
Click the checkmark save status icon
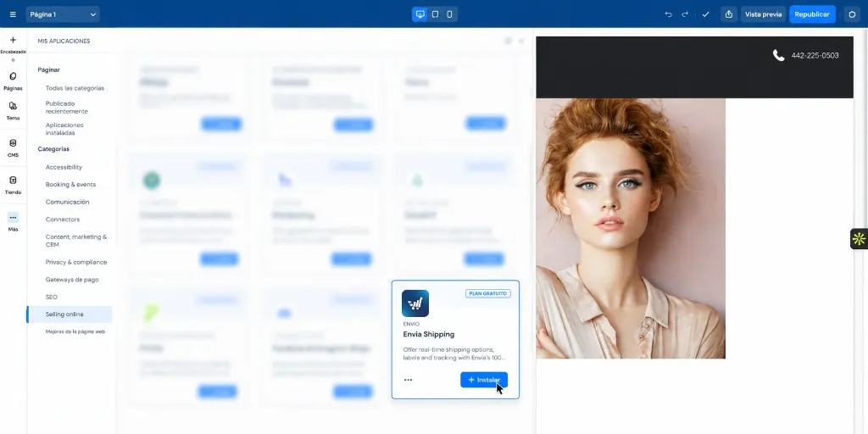[706, 14]
